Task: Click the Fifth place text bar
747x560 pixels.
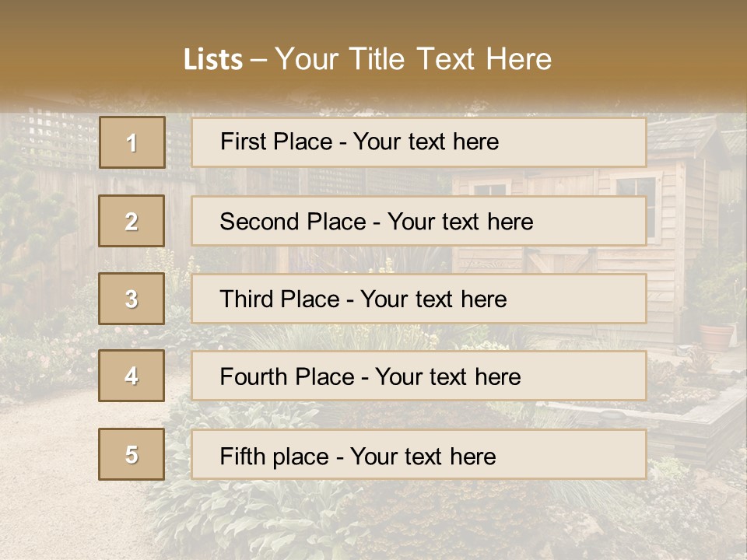Action: coord(419,455)
